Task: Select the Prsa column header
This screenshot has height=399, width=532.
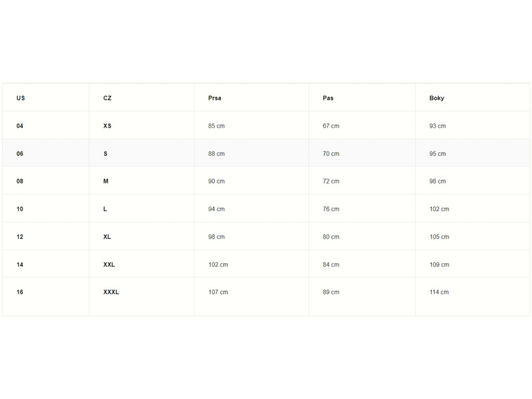Action: (x=215, y=98)
